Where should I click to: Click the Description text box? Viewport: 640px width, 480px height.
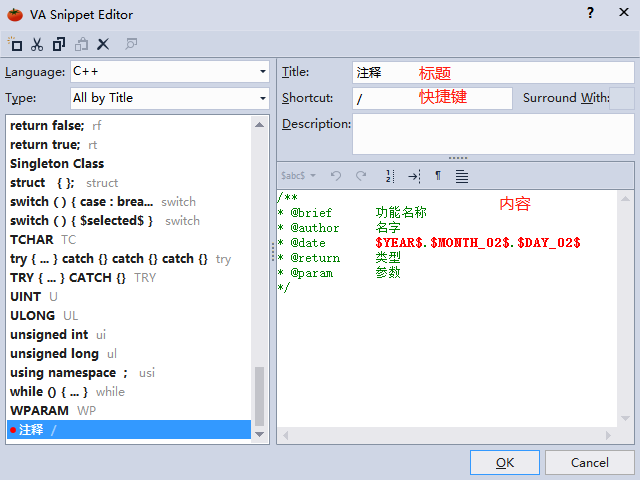pyautogui.click(x=493, y=134)
